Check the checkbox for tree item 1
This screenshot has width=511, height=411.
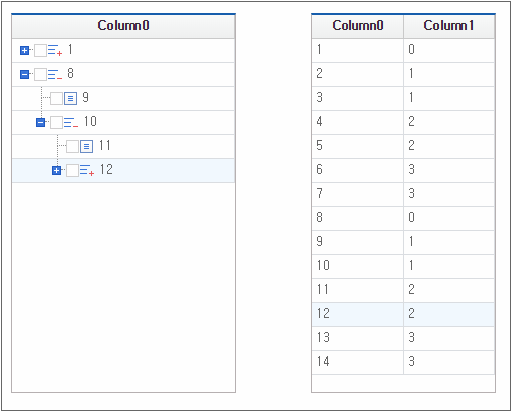pos(40,50)
